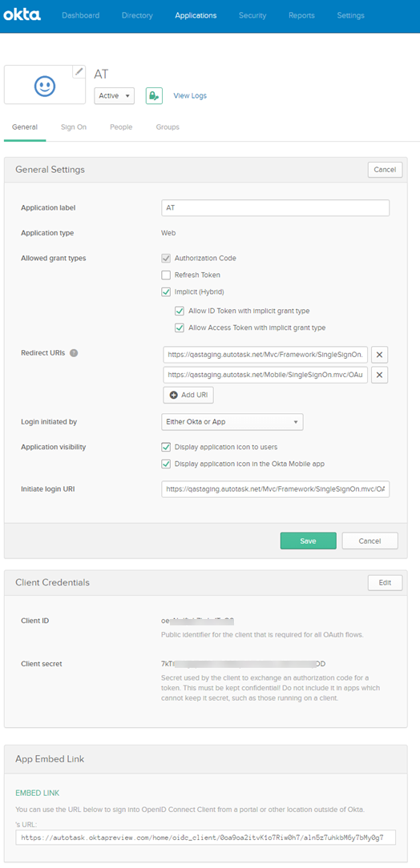
Task: Click the Okta logo
Action: (x=22, y=15)
